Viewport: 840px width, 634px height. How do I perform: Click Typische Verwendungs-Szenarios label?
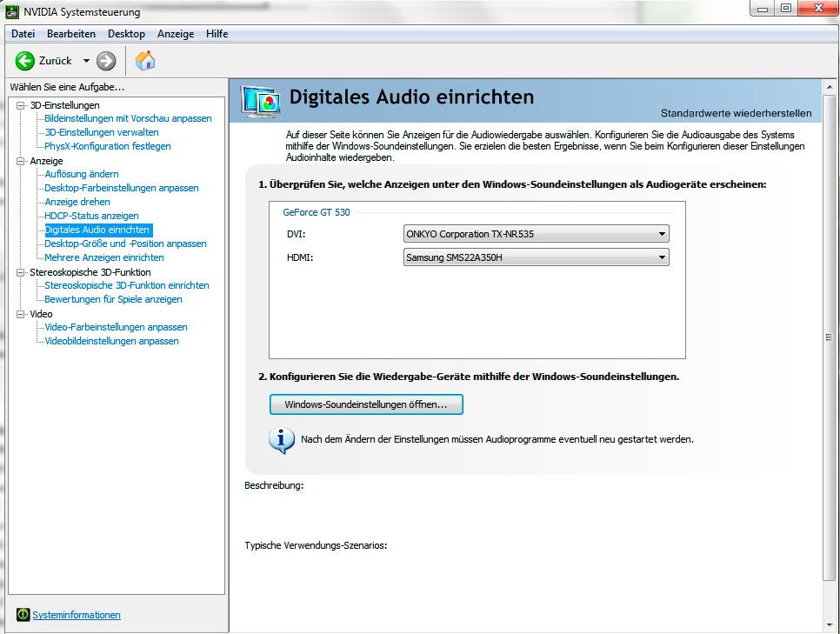(316, 545)
